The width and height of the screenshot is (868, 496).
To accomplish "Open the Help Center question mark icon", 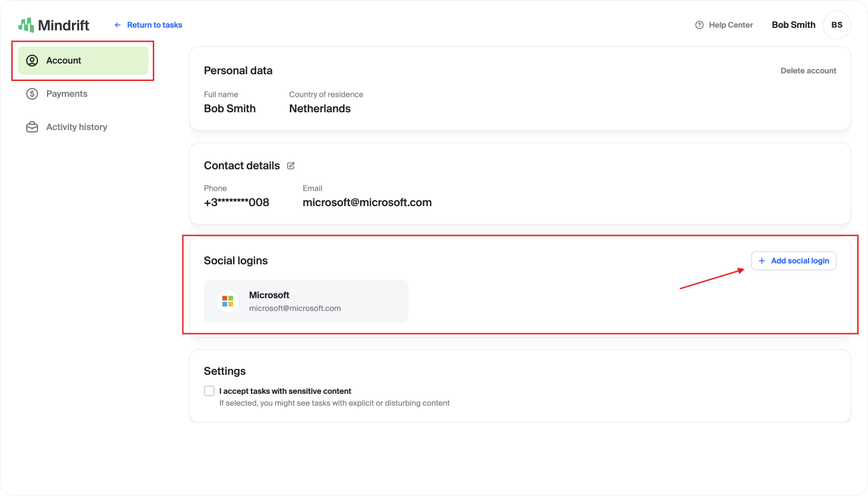I will pos(699,25).
